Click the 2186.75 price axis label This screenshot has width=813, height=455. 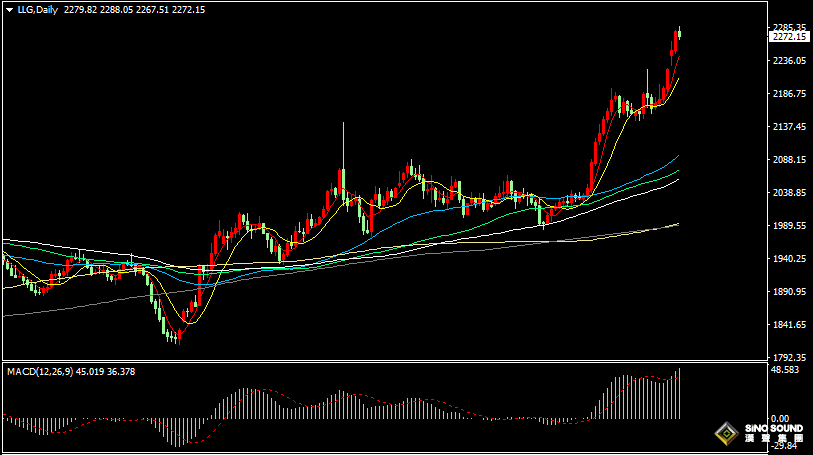(x=789, y=94)
